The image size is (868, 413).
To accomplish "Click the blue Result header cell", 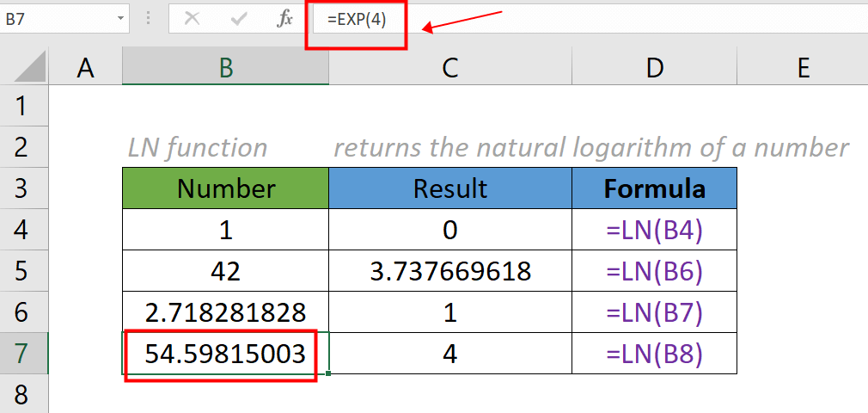I will 450,188.
